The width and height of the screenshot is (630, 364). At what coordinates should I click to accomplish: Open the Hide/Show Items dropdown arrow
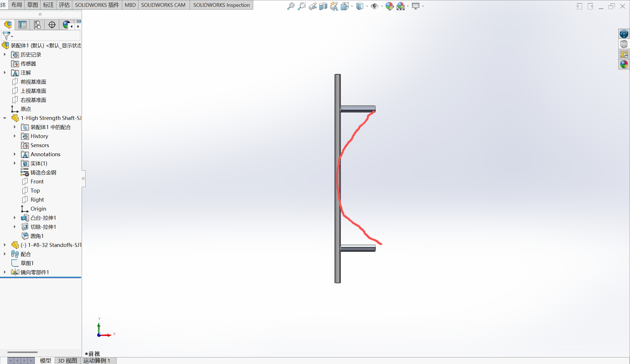pyautogui.click(x=382, y=6)
